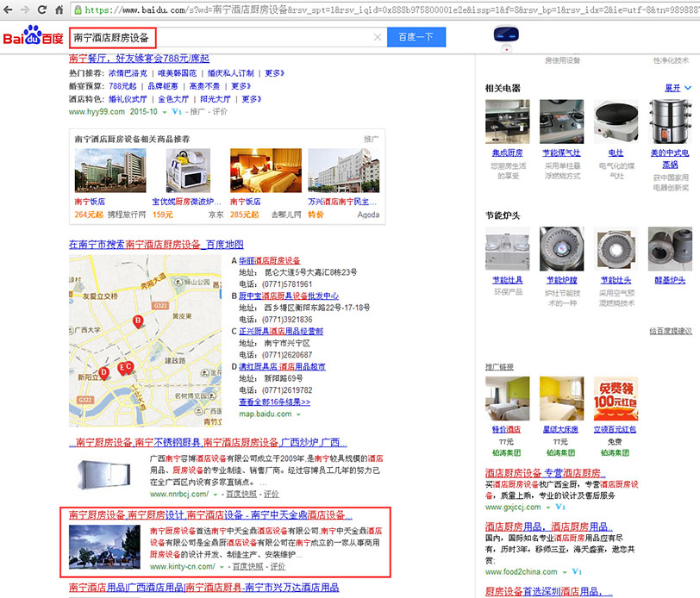Click the 集成厨房 product thumbnail
This screenshot has width=700, height=598.
point(508,121)
